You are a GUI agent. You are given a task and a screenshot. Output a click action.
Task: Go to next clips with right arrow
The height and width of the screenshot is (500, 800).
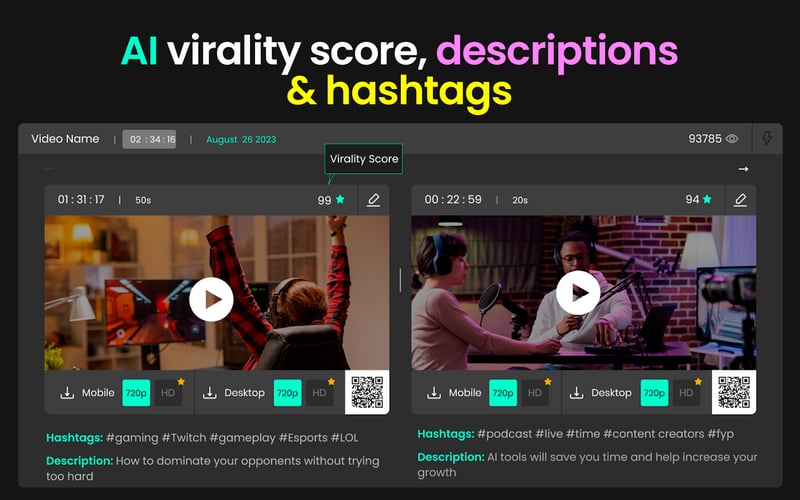(x=743, y=169)
